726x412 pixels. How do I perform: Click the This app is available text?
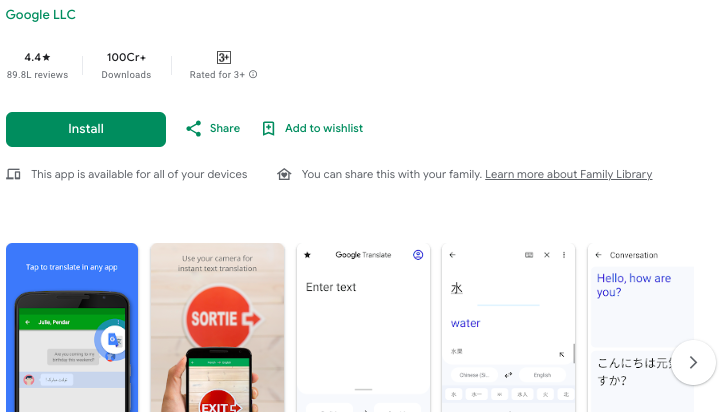click(x=139, y=175)
